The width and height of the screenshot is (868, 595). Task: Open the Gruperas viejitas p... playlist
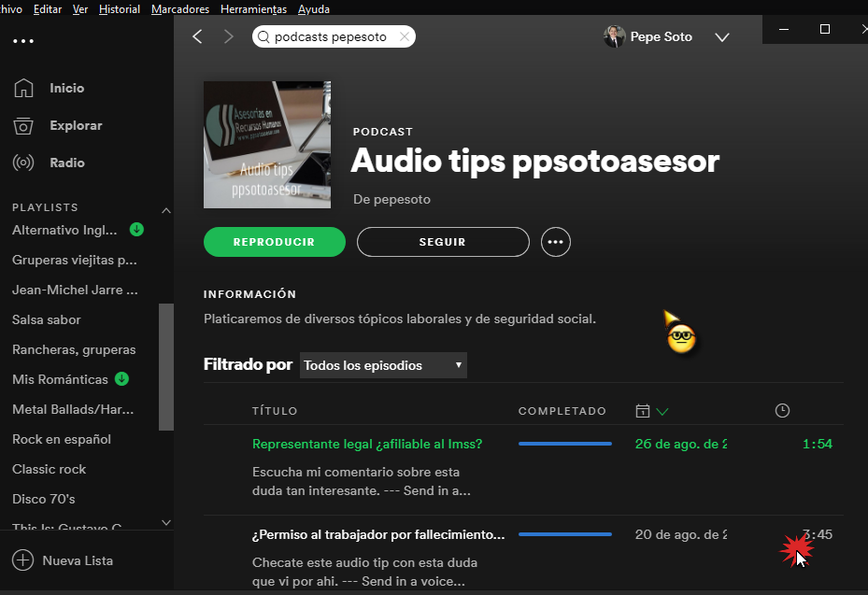click(75, 260)
